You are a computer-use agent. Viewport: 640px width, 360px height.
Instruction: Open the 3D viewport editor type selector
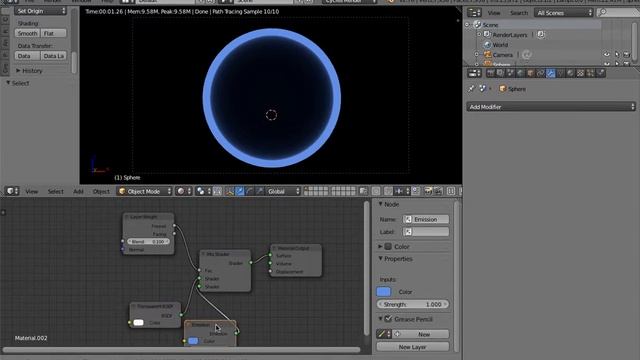click(x=12, y=191)
